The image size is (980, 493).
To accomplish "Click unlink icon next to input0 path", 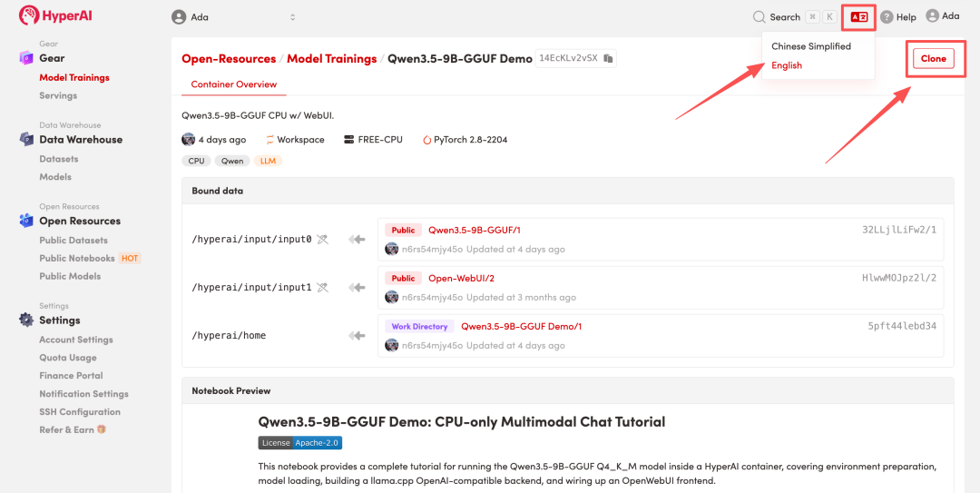I will [322, 240].
